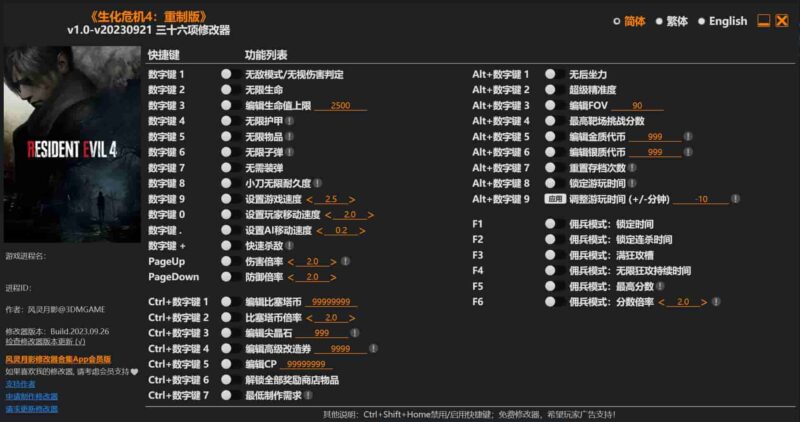Click 编辑金质代币 value field 999
800x422 pixels.
655,137
